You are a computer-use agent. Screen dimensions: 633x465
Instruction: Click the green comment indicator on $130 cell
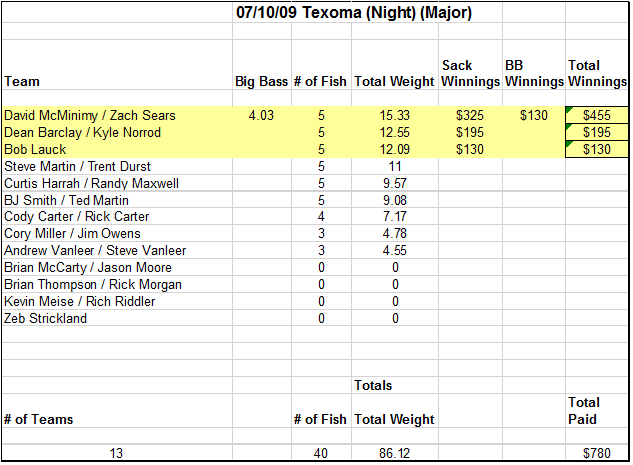point(569,144)
